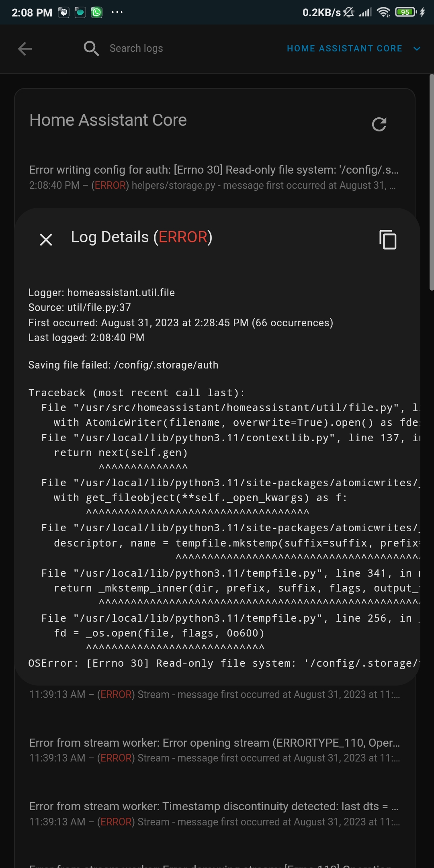Tap the muted notifications icon in the status bar
Image resolution: width=434 pixels, height=868 pixels.
point(349,12)
